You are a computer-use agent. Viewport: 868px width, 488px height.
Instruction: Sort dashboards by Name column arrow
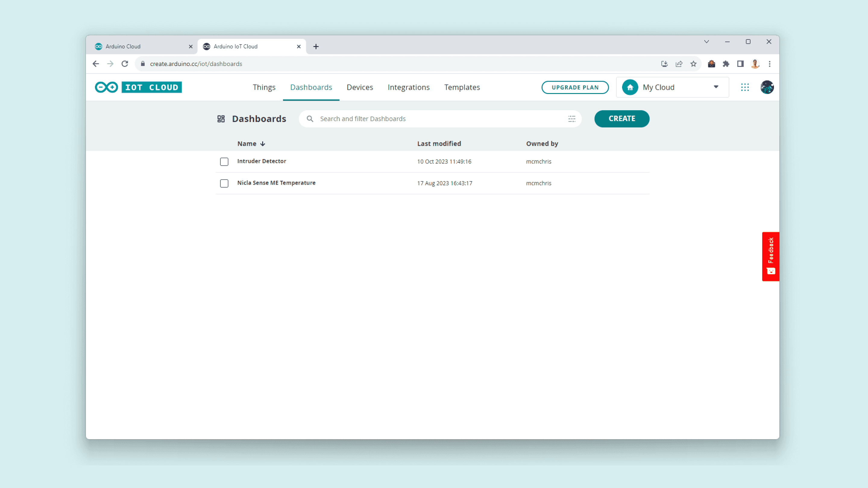263,144
